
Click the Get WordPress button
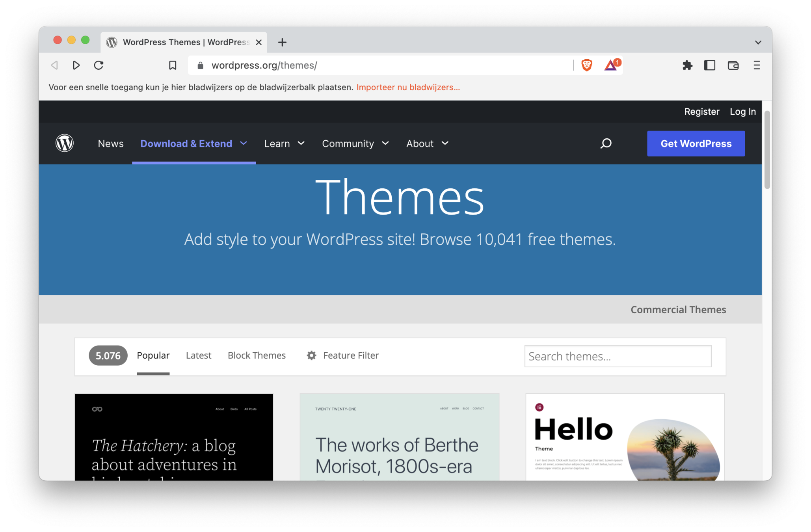pyautogui.click(x=696, y=143)
